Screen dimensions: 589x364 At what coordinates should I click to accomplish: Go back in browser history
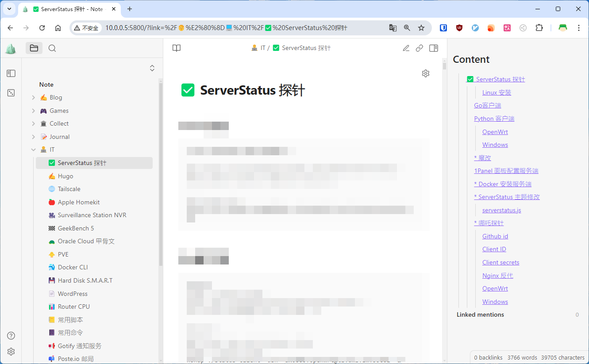pos(11,28)
